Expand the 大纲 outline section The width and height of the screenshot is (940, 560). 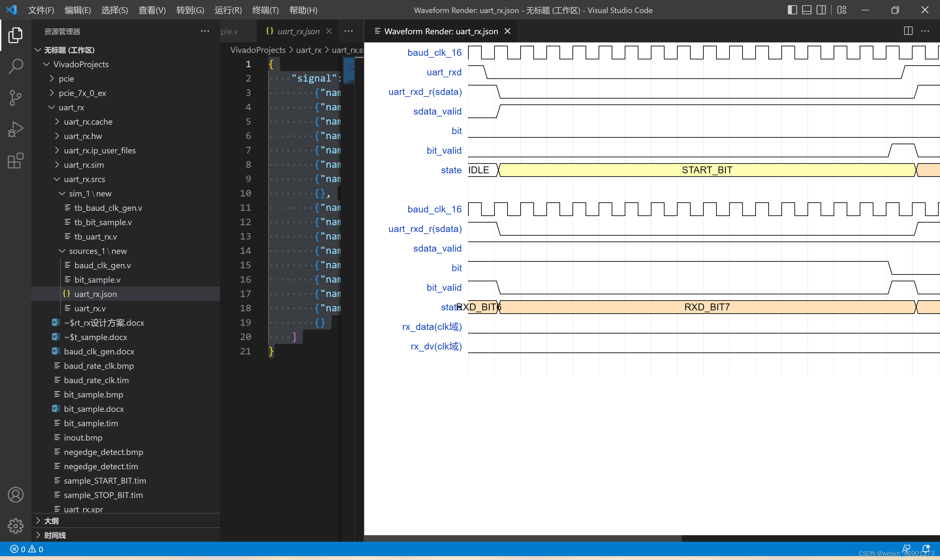[51, 521]
